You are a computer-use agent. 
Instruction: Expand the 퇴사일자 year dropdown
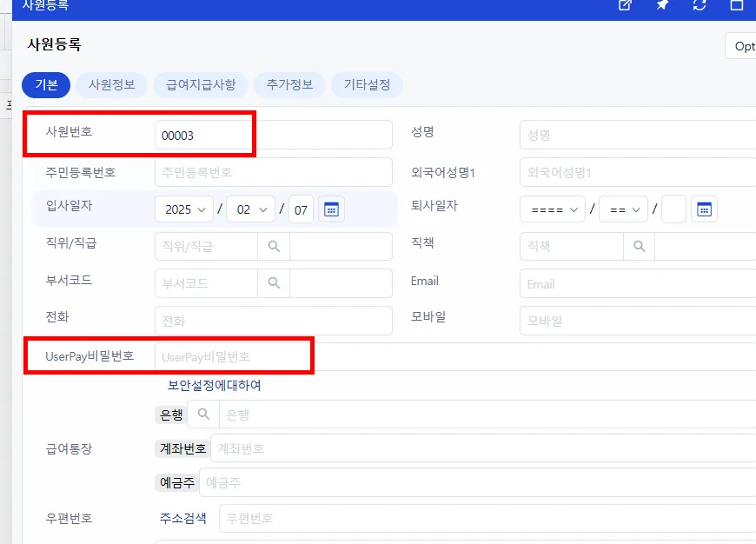553,209
